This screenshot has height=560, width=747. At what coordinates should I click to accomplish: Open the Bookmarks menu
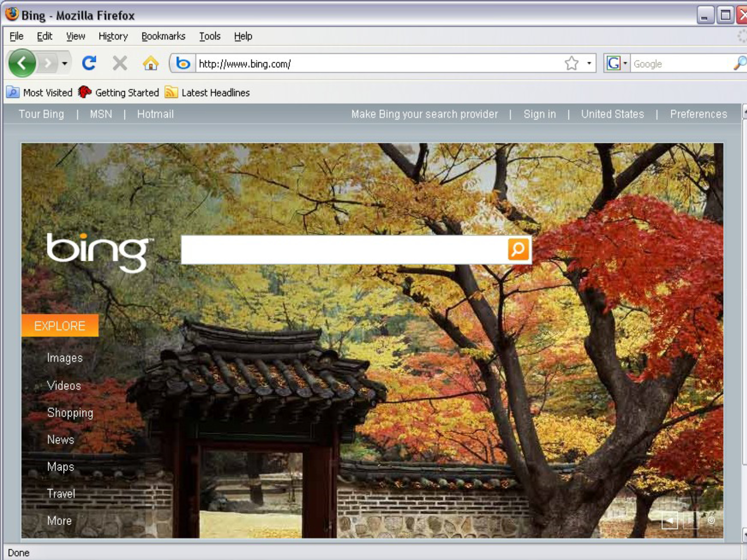163,36
